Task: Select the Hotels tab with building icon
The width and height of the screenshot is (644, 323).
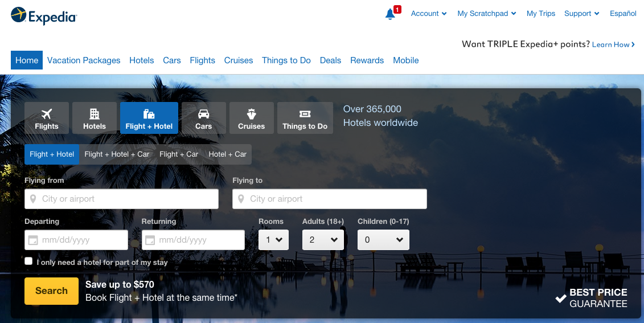Action: [95, 118]
